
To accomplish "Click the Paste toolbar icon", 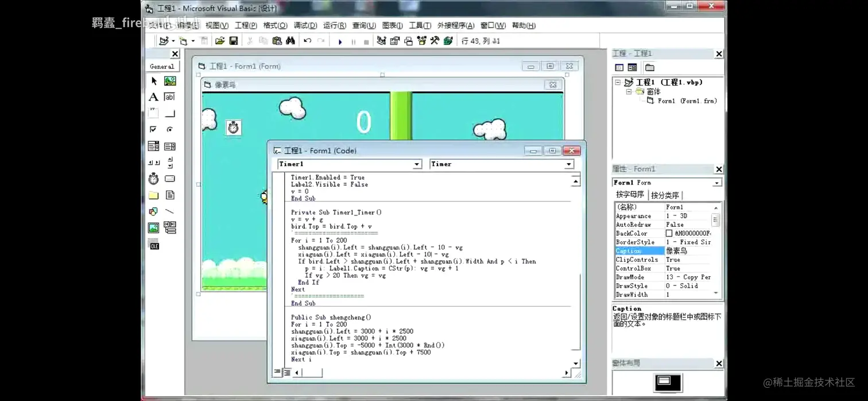I will [x=277, y=41].
